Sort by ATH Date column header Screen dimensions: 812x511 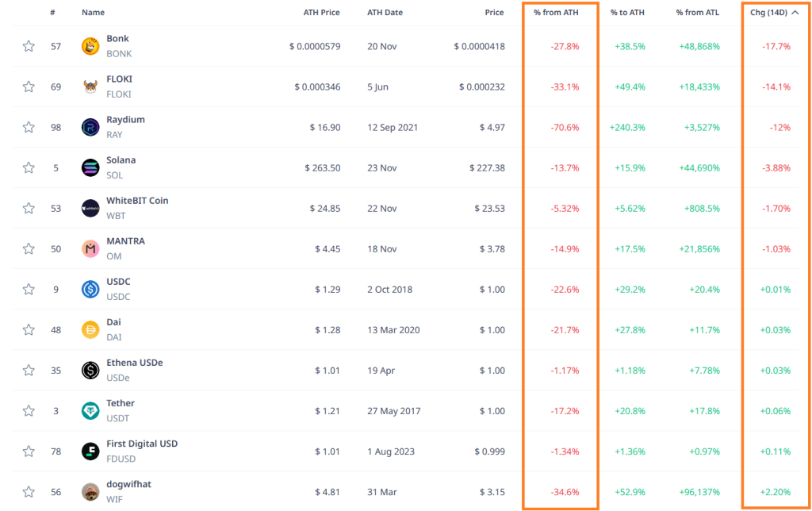coord(385,13)
